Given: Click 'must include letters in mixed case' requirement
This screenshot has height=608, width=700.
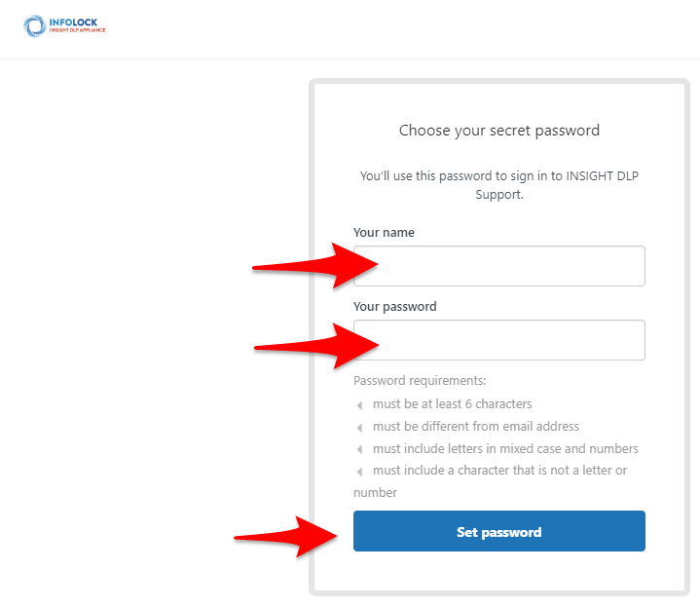Looking at the screenshot, I should point(505,448).
